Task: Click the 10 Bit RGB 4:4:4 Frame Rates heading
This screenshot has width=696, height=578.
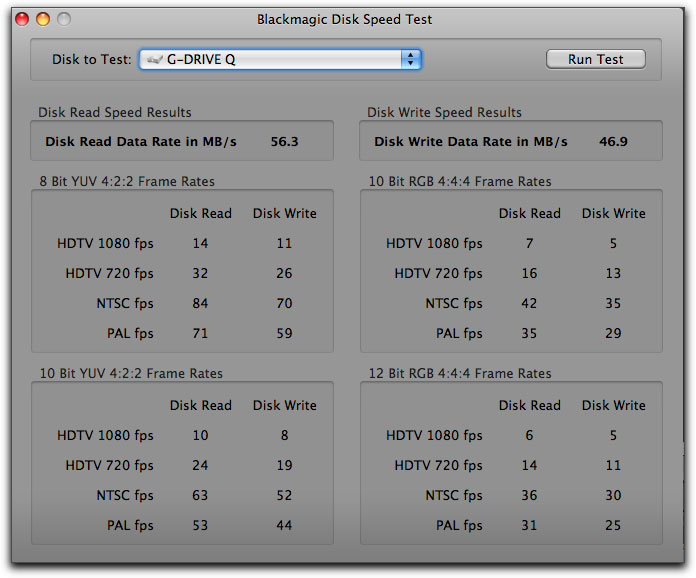Action: coord(459,181)
